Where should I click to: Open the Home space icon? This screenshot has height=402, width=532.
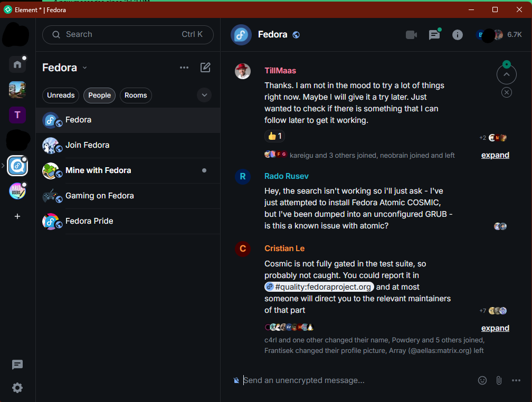17,64
